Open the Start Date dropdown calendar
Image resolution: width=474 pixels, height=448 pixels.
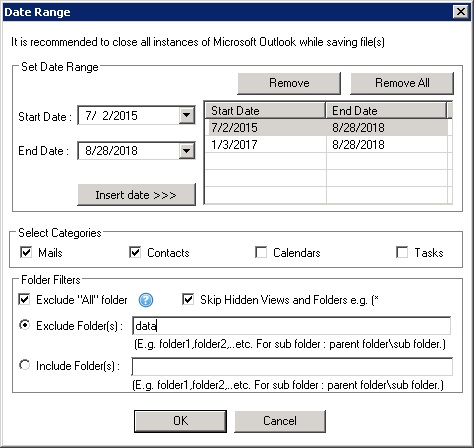(186, 115)
